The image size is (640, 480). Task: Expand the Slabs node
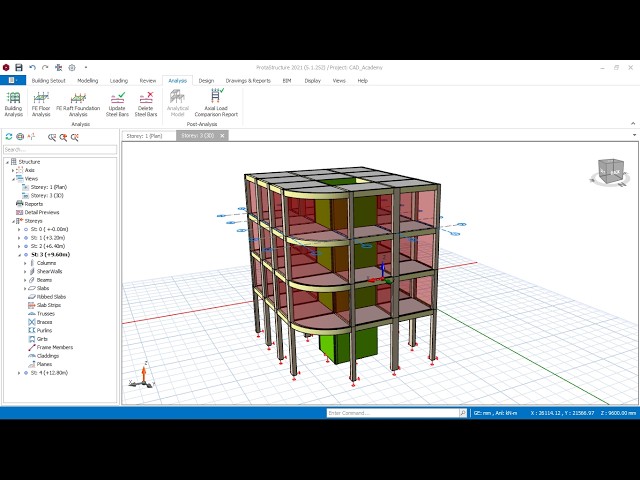click(x=25, y=289)
